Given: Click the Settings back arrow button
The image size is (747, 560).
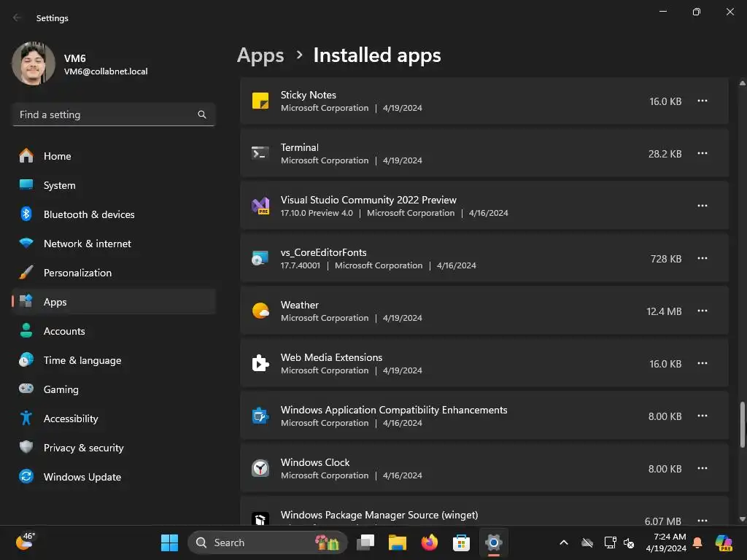Looking at the screenshot, I should (17, 17).
